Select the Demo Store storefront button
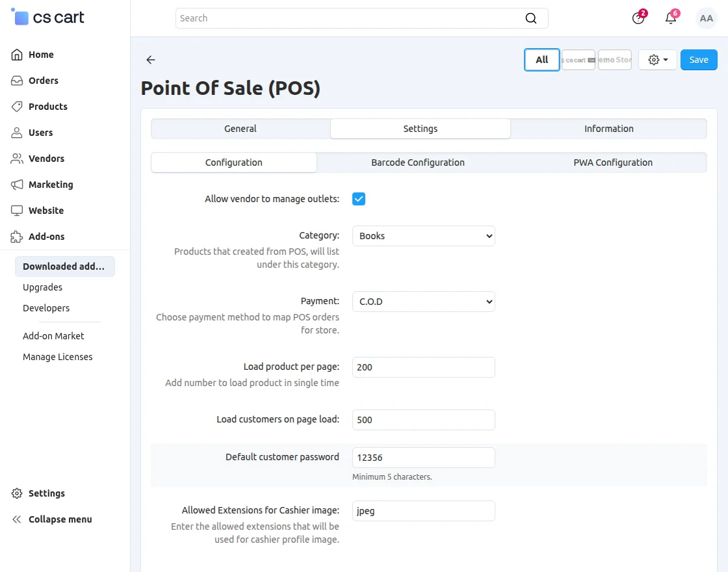 [x=615, y=60]
